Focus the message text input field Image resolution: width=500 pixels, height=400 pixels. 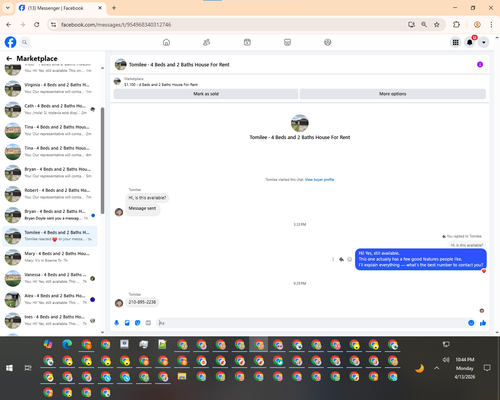(312, 323)
